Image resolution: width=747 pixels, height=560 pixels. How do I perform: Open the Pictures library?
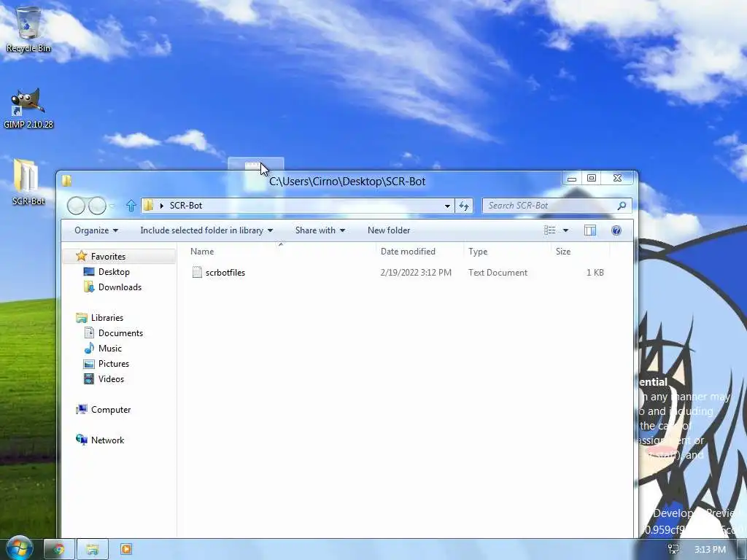point(113,364)
